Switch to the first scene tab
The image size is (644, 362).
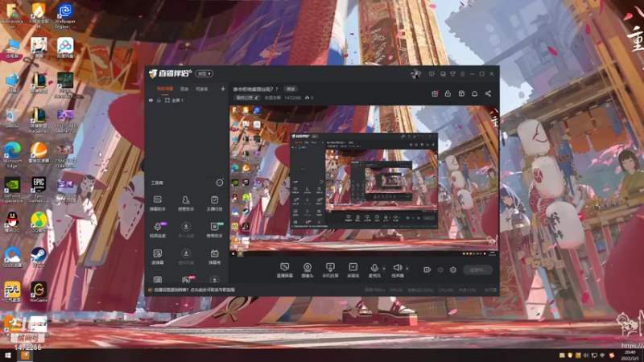pos(165,88)
